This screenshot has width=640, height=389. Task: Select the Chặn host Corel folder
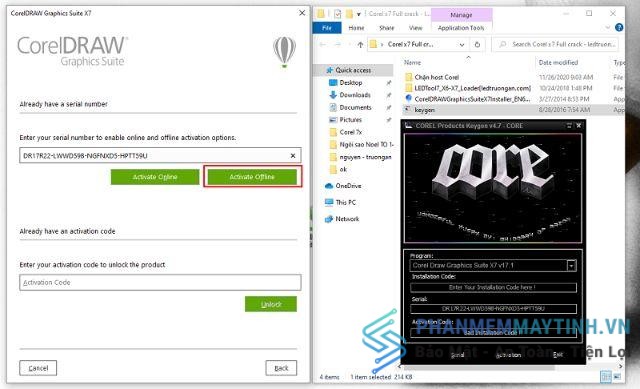(x=436, y=77)
